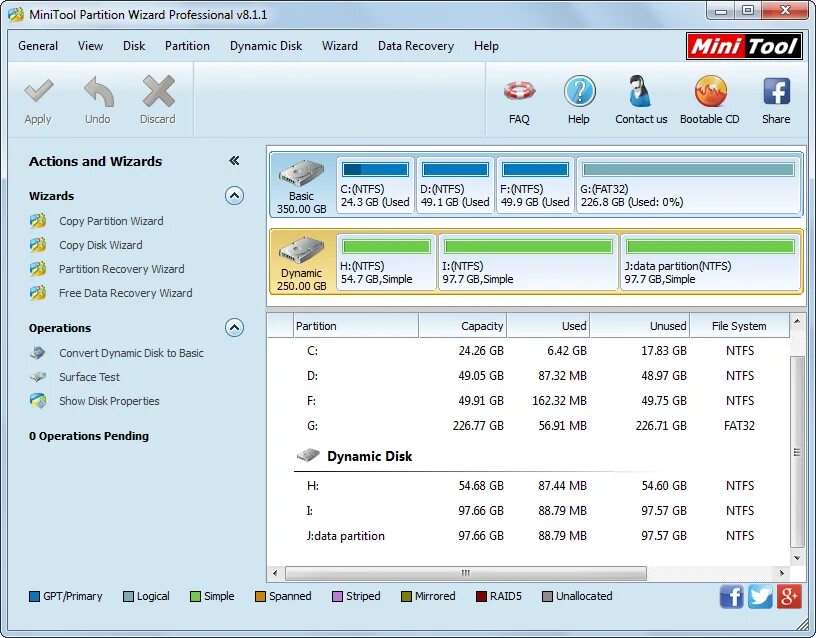The height and width of the screenshot is (638, 816).
Task: Sort by the Unused column header
Action: click(x=640, y=326)
